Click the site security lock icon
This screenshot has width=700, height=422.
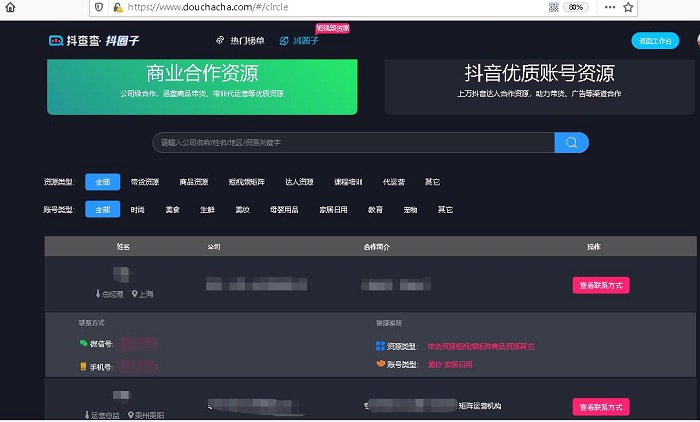(x=118, y=7)
